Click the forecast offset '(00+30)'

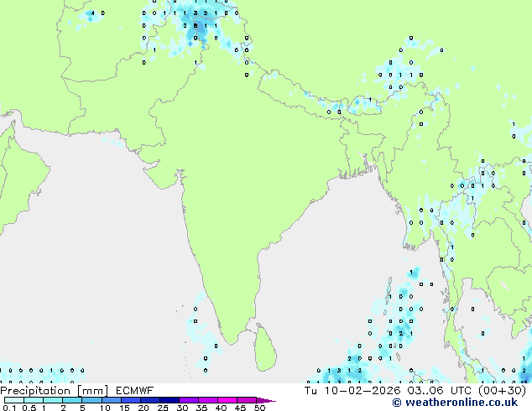(x=502, y=391)
